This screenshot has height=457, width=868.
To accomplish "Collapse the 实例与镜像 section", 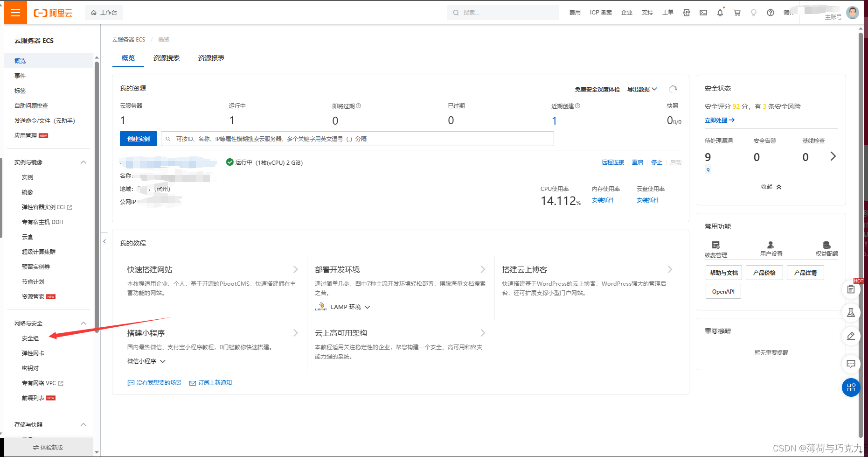I will (x=83, y=162).
